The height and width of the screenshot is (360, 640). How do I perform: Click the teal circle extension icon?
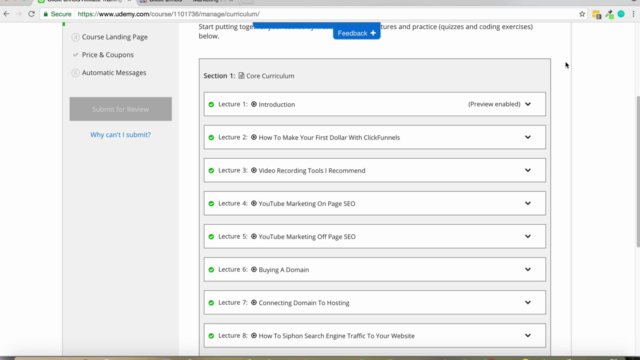point(621,14)
